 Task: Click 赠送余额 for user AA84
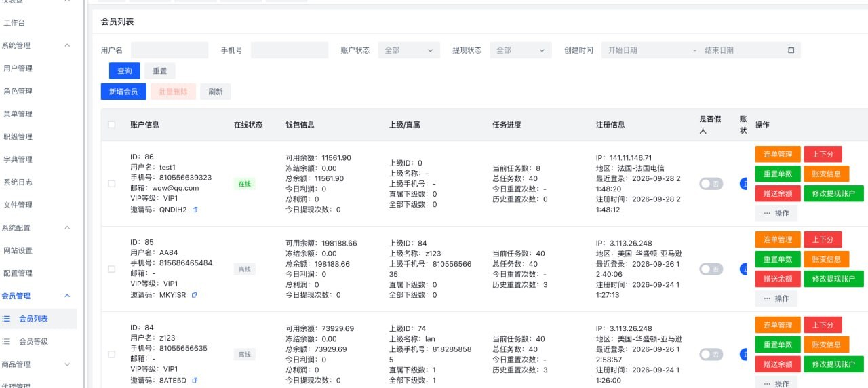(x=778, y=279)
